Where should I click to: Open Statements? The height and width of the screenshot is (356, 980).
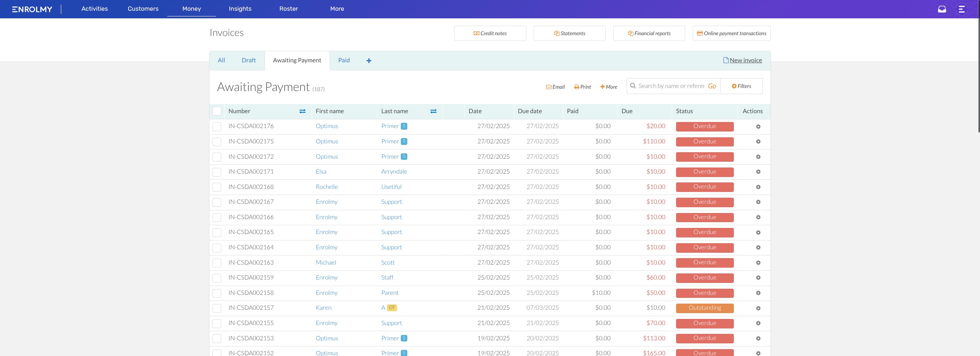pyautogui.click(x=570, y=33)
